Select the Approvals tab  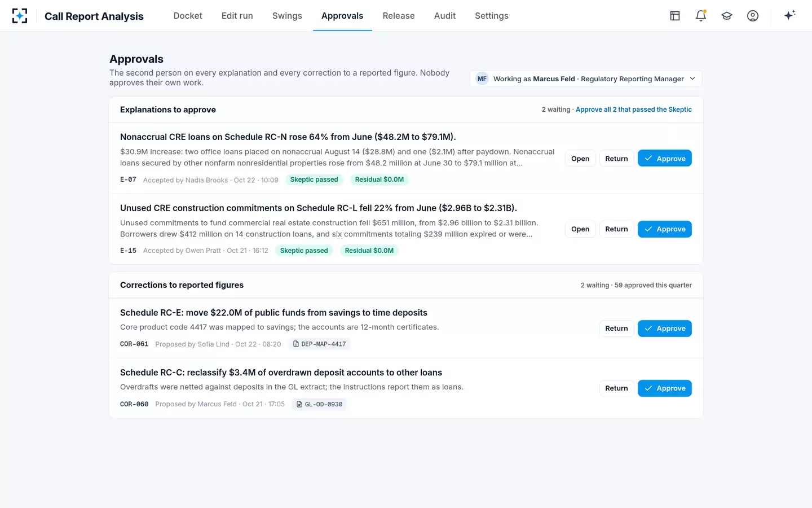pos(342,16)
